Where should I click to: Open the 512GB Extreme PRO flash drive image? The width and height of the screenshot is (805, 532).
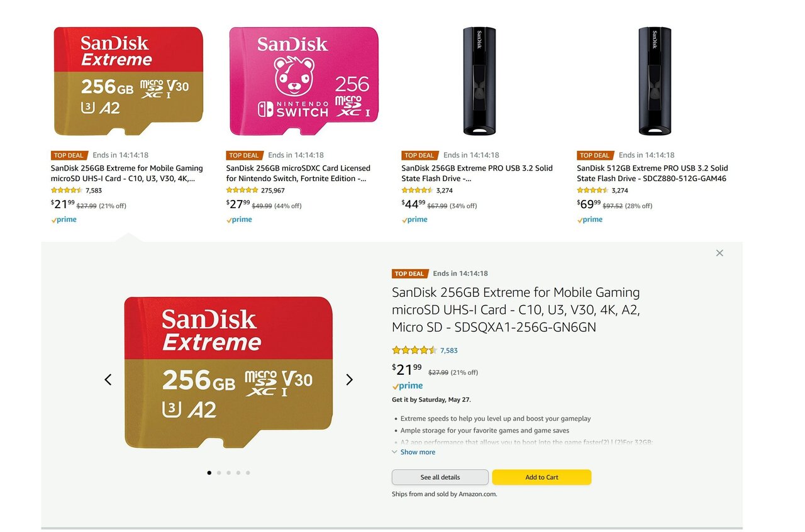pyautogui.click(x=655, y=81)
